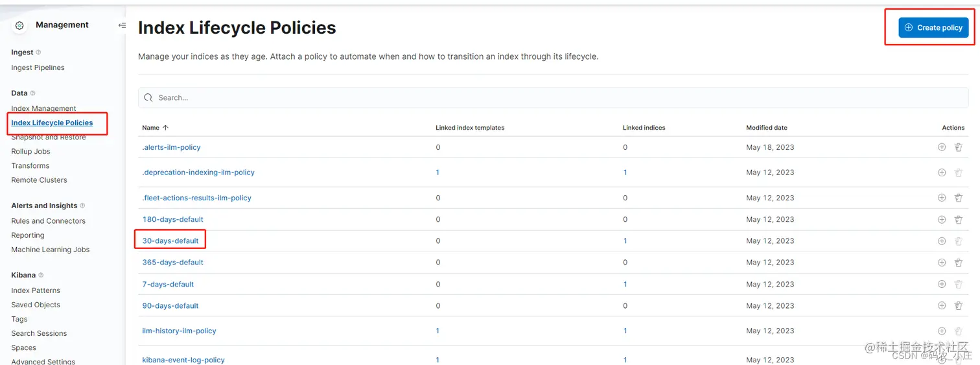Open Rules and Connectors page

[48, 221]
